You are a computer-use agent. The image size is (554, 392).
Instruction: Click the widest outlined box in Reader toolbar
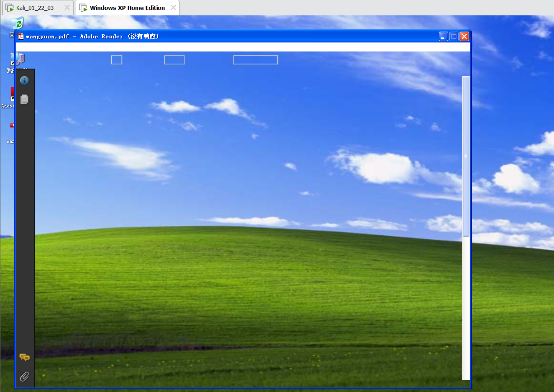click(256, 60)
